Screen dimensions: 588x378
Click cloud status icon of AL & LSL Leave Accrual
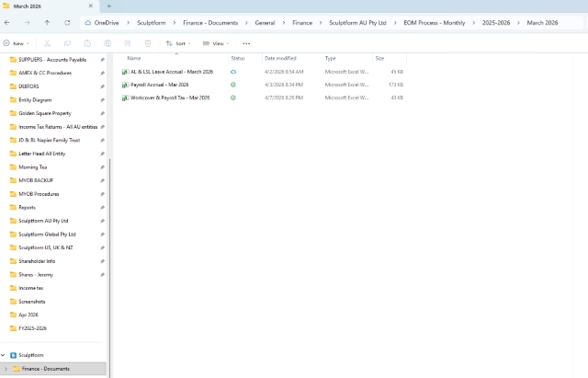coord(233,72)
